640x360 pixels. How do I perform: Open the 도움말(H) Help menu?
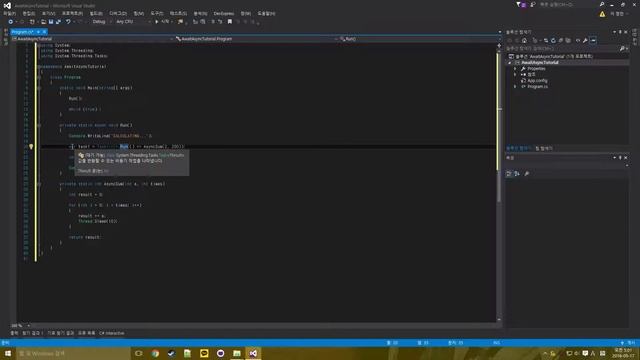(266, 13)
